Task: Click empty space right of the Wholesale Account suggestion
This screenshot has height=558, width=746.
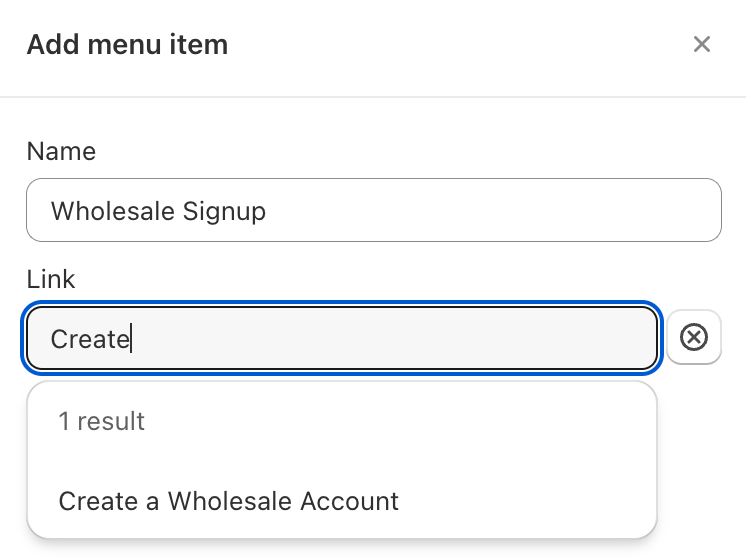Action: point(530,501)
